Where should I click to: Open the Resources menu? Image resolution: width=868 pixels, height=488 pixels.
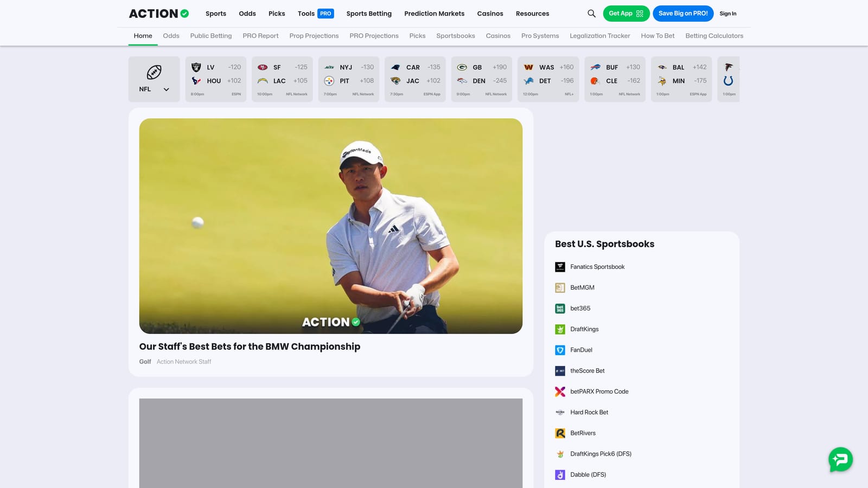pyautogui.click(x=533, y=14)
